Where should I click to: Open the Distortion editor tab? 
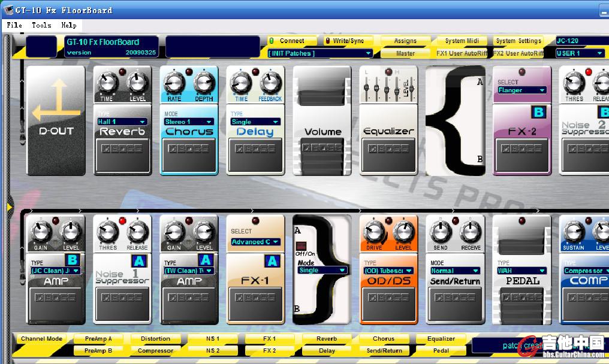click(x=155, y=339)
